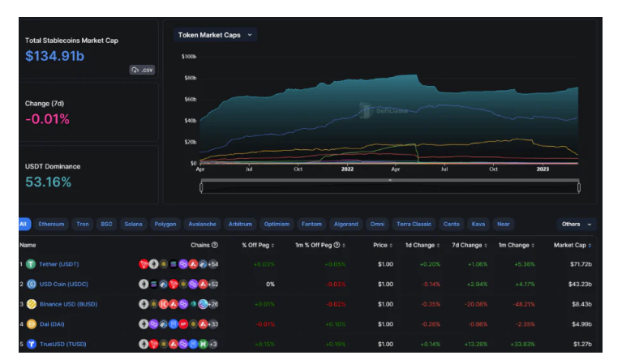This screenshot has height=364, width=622.
Task: Click the total market cap $134.91b value
Action: pos(55,56)
